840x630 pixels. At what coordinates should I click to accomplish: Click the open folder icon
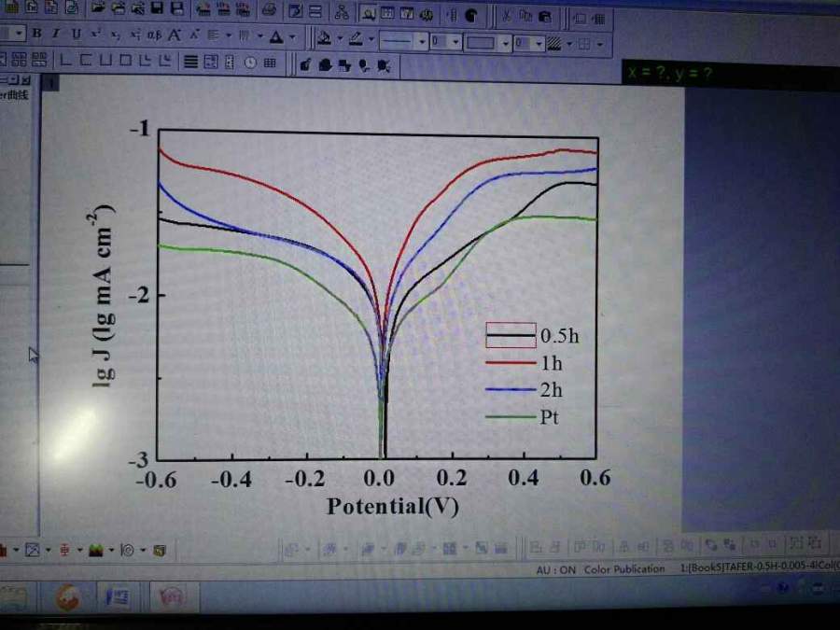click(x=97, y=7)
